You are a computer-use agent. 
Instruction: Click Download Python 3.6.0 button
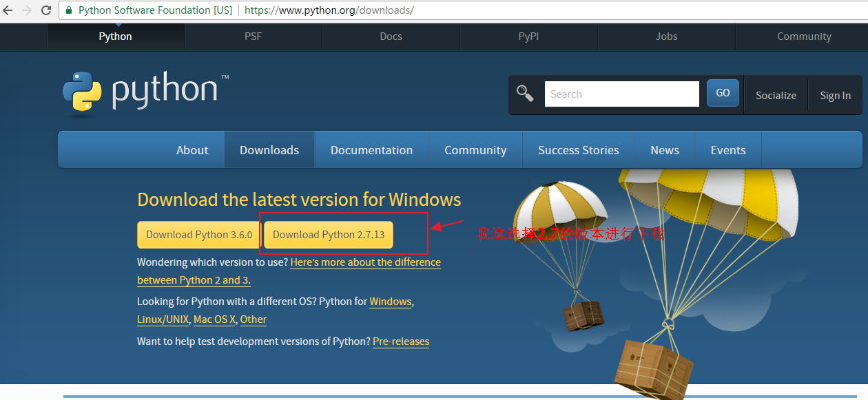coord(199,235)
